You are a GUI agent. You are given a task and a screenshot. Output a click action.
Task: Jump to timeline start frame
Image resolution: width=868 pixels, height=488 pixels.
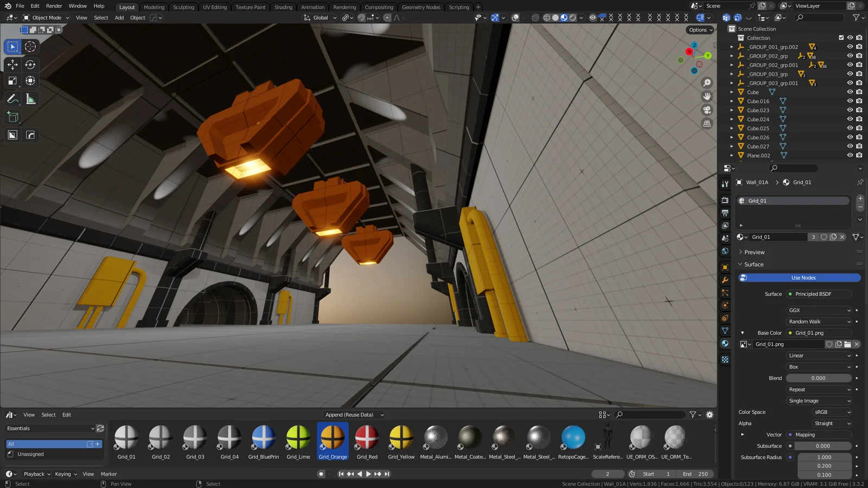(341, 474)
